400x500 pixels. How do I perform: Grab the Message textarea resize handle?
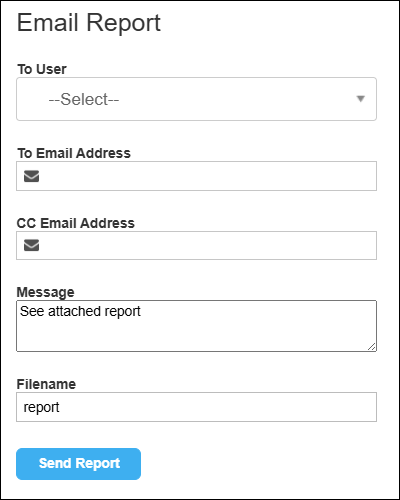372,347
